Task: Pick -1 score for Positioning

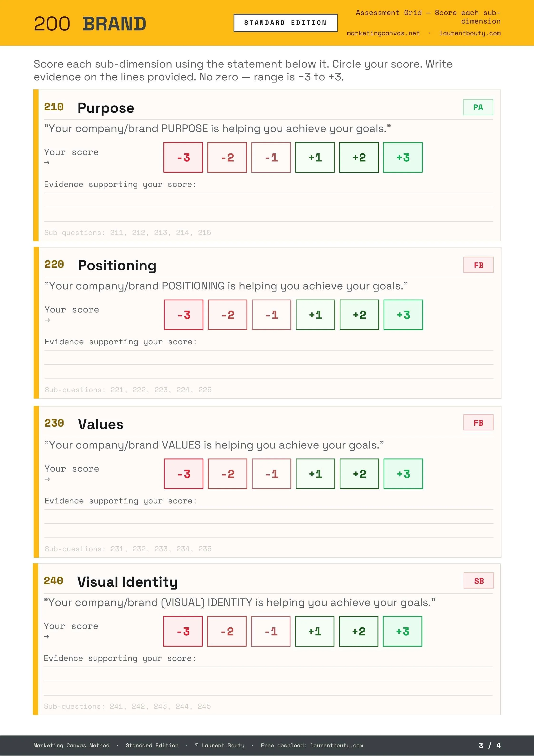Action: pyautogui.click(x=271, y=315)
